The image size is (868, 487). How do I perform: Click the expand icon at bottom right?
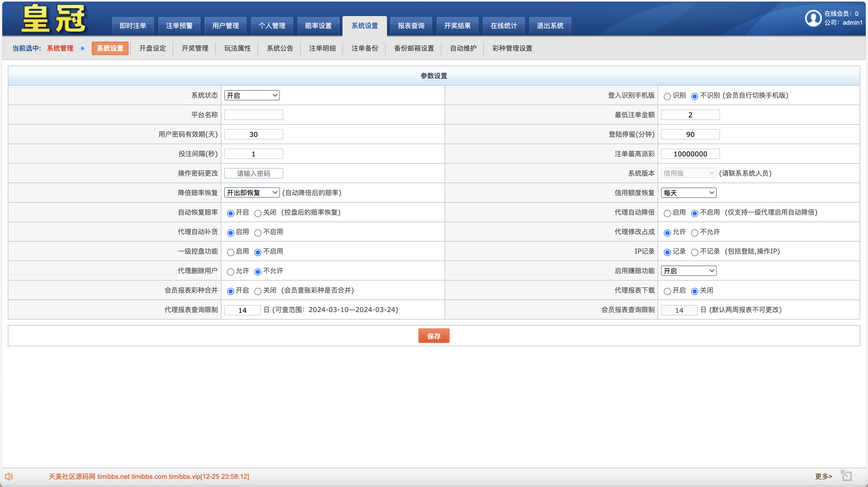[x=846, y=476]
